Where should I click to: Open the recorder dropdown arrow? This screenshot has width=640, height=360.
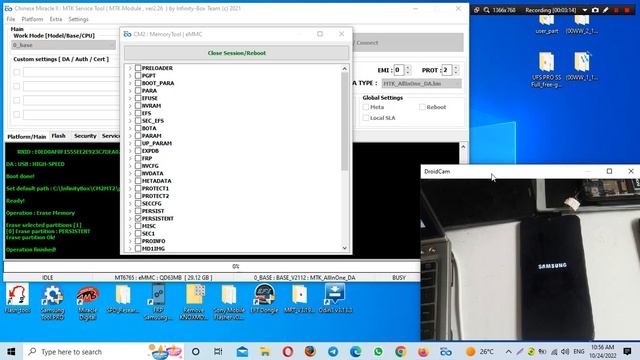[x=584, y=10]
